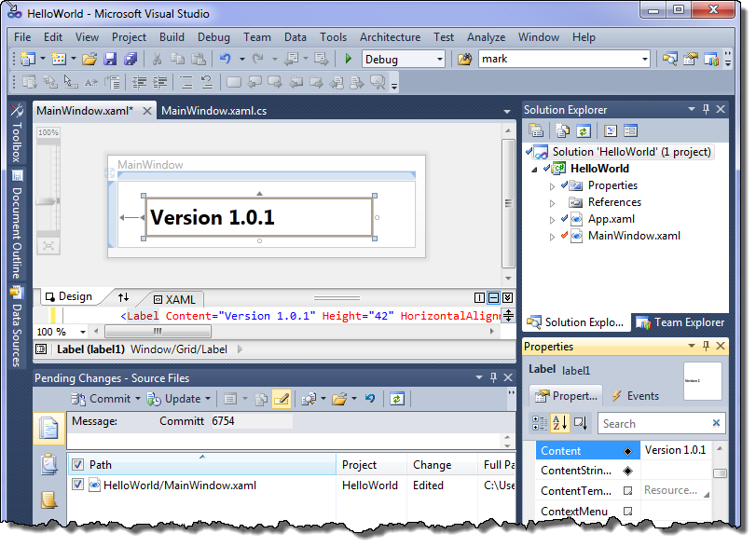This screenshot has height=547, width=756.
Task: Swap the design and XAML panes with the arrows icon
Action: 123,297
